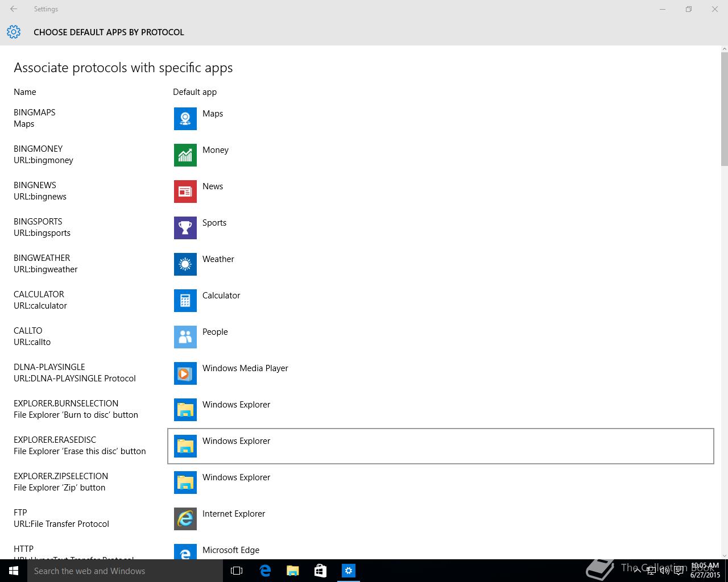Image resolution: width=728 pixels, height=582 pixels.
Task: Click the People app icon for CALLTO
Action: coord(185,337)
